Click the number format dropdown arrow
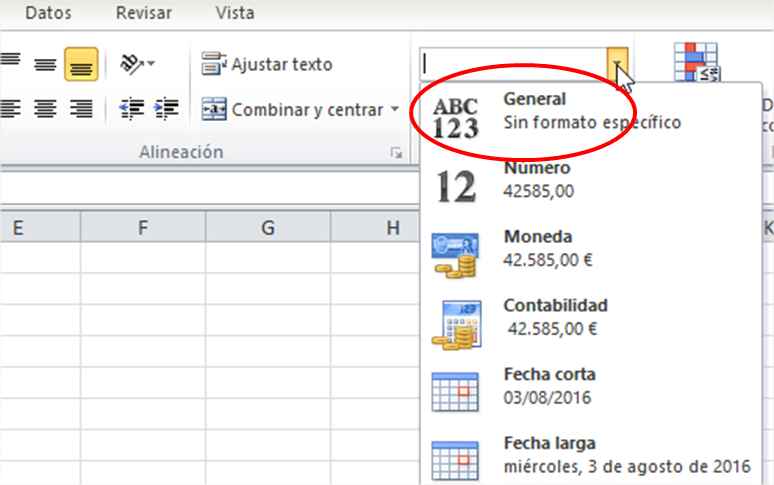The height and width of the screenshot is (485, 774). 619,65
